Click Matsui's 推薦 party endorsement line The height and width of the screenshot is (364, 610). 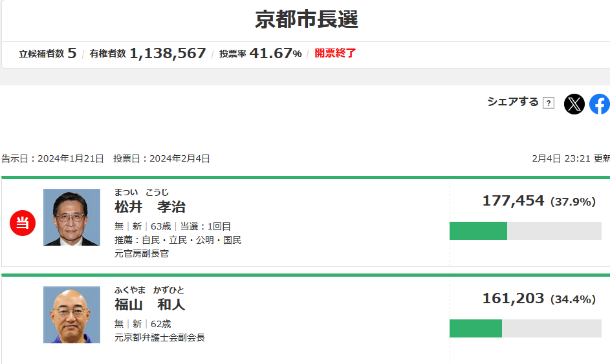click(178, 240)
